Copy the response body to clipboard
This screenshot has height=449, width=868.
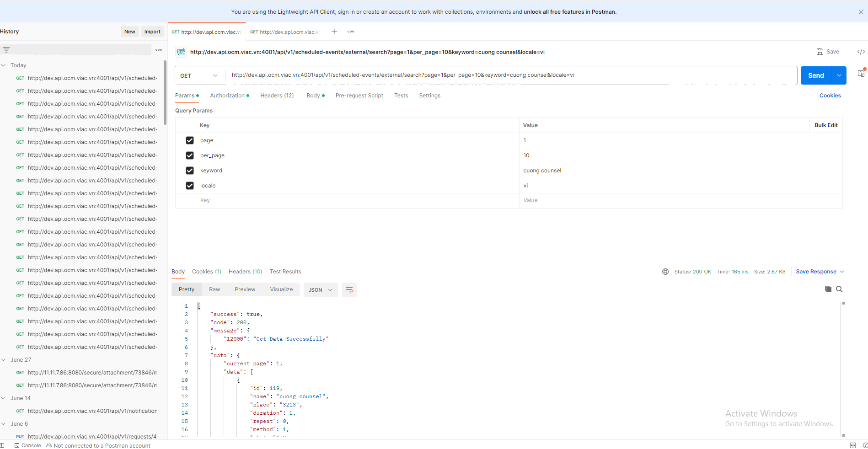tap(828, 289)
